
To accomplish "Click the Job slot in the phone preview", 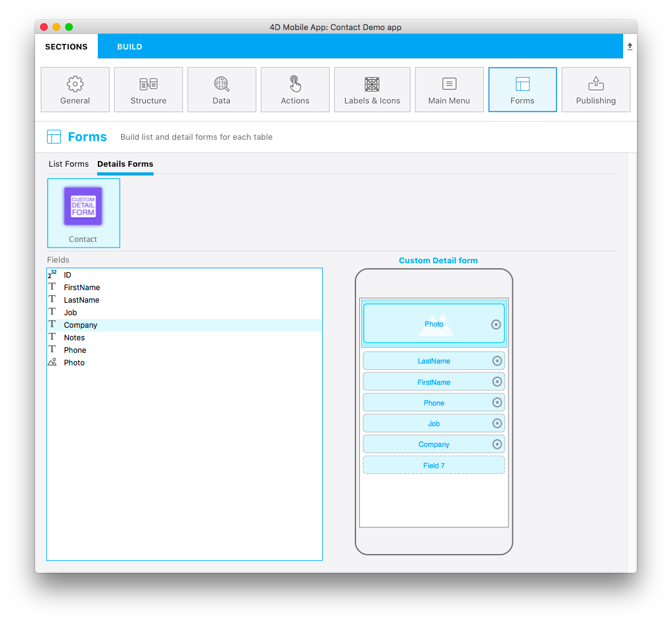I will (434, 423).
